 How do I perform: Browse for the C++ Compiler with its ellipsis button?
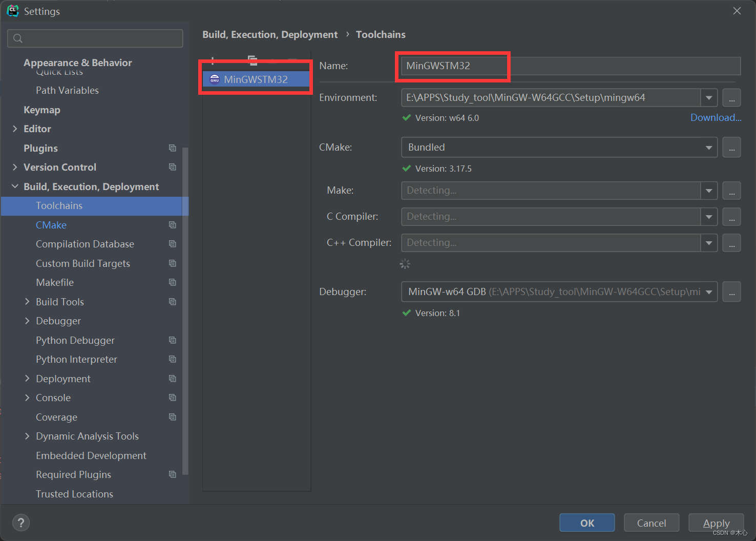tap(731, 243)
